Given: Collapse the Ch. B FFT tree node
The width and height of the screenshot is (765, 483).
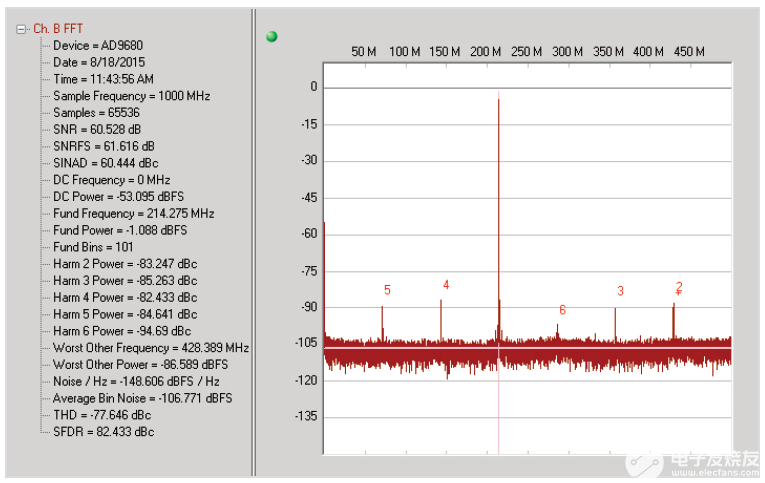Looking at the screenshot, I should coord(21,29).
